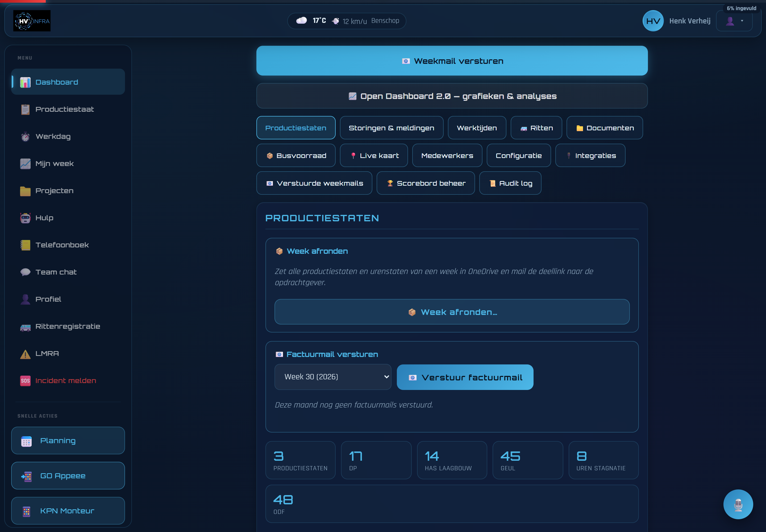Open the Hulp robot icon

tap(25, 218)
